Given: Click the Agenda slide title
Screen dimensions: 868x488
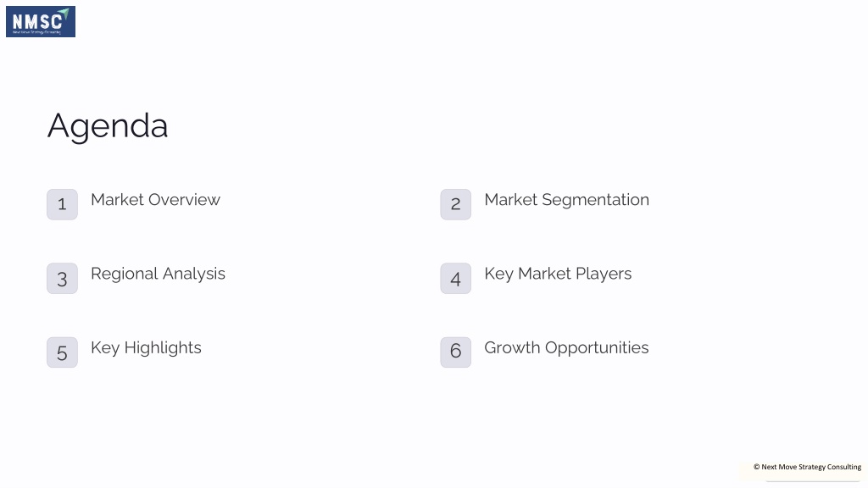Looking at the screenshot, I should coord(108,126).
